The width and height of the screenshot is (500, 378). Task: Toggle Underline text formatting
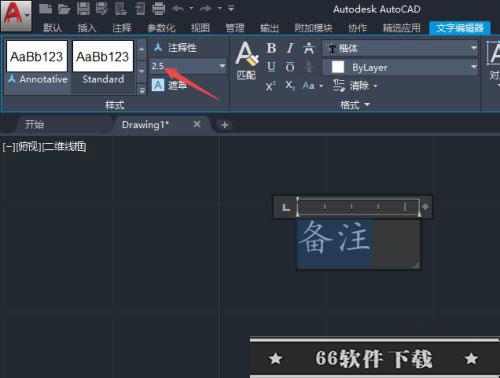pyautogui.click(x=271, y=67)
